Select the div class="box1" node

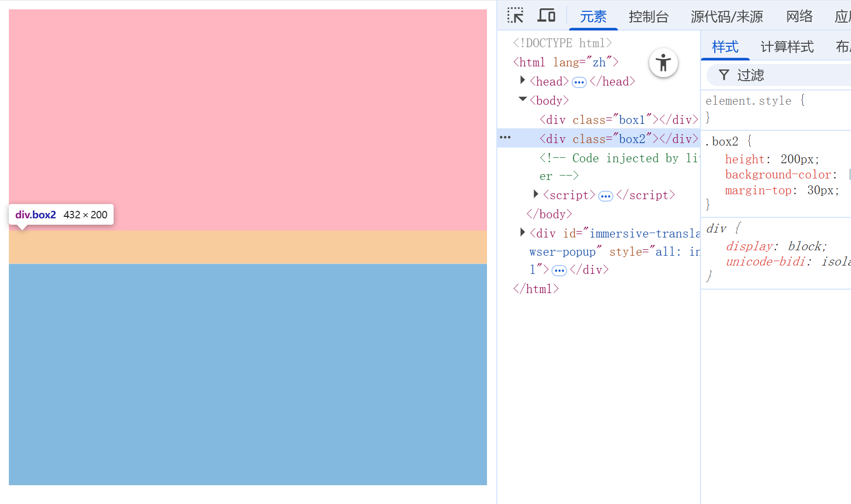click(619, 120)
